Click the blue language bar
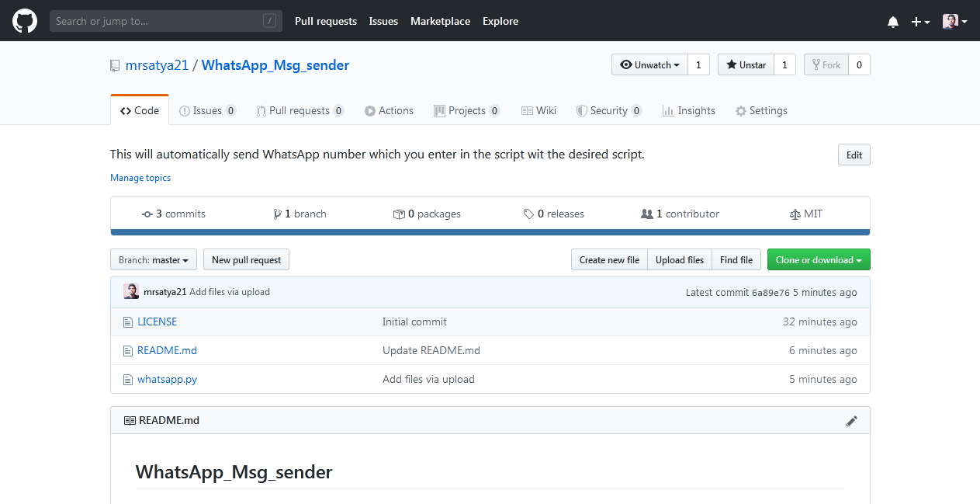 pyautogui.click(x=490, y=231)
